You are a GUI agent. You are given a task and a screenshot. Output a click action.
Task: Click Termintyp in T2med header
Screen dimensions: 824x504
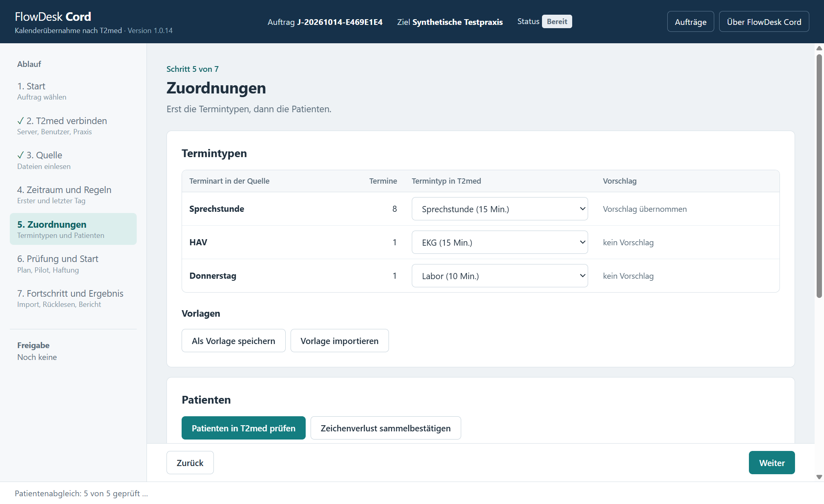446,181
